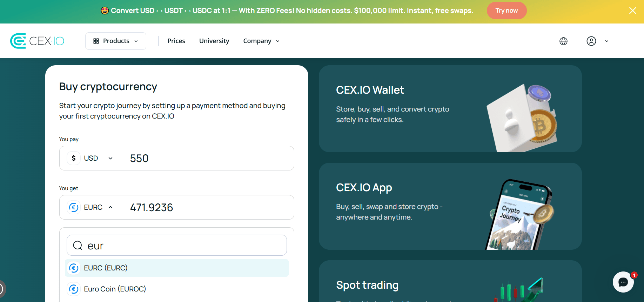Screen dimensions: 644x302
Task: Expand the Company menu
Action: (x=261, y=41)
